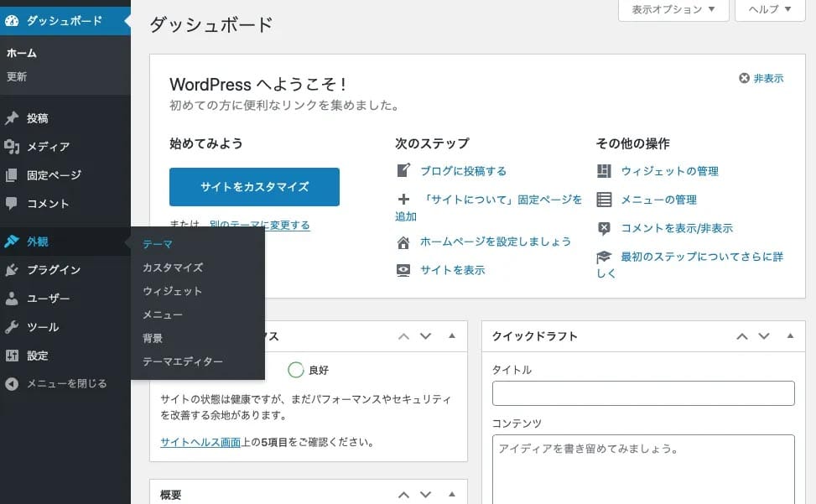Image resolution: width=816 pixels, height=504 pixels.
Task: Move the site health panel down
Action: [426, 336]
